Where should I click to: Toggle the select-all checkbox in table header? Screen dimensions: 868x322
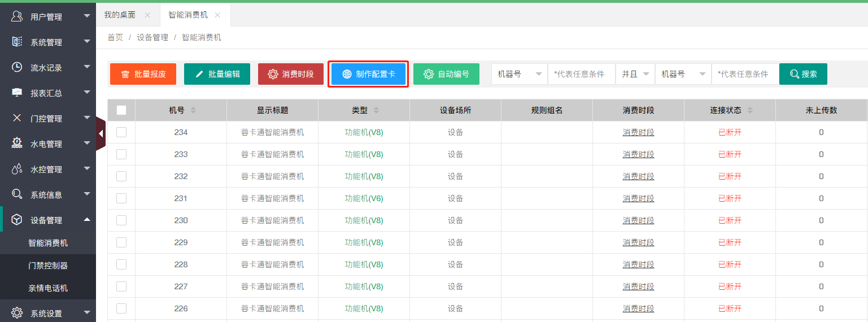121,110
